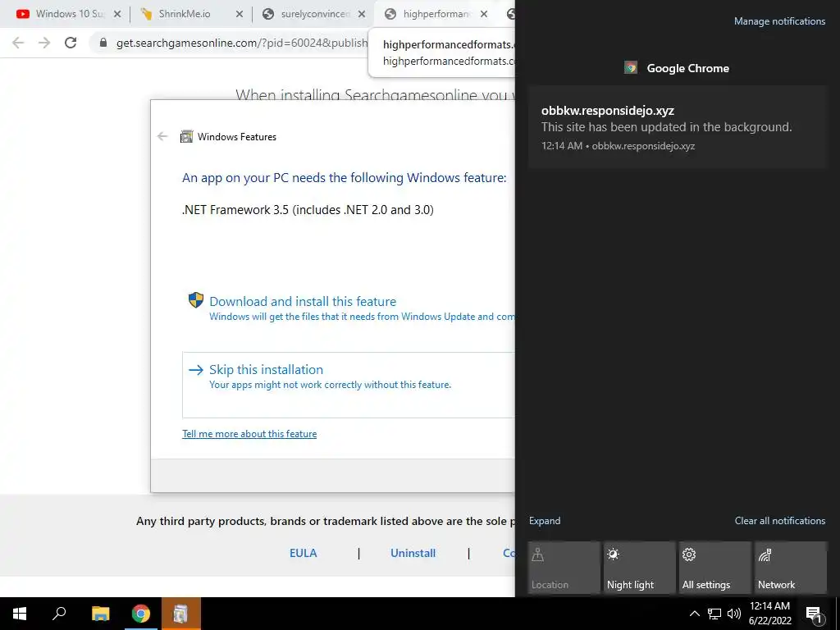Screen dimensions: 840x630
Task: Open the Windows Start menu
Action: coord(20,614)
